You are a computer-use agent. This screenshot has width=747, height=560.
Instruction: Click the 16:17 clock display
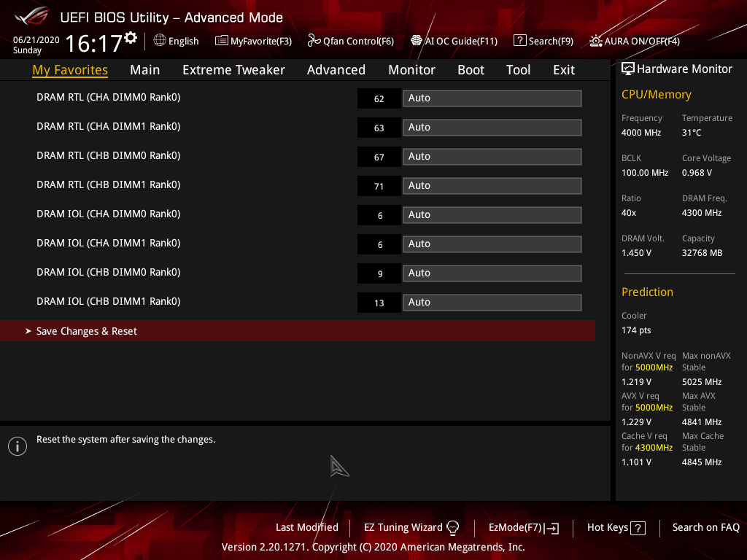[94, 43]
